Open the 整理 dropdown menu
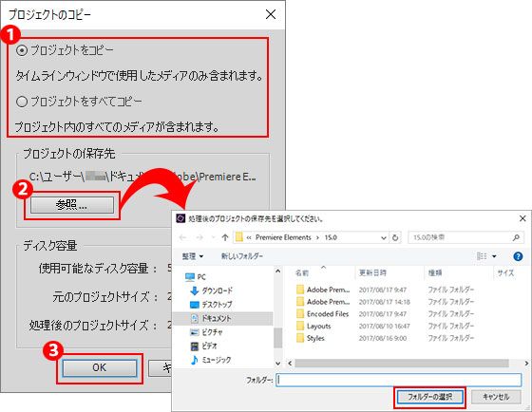Screen dimensions: 532x412 (192, 256)
